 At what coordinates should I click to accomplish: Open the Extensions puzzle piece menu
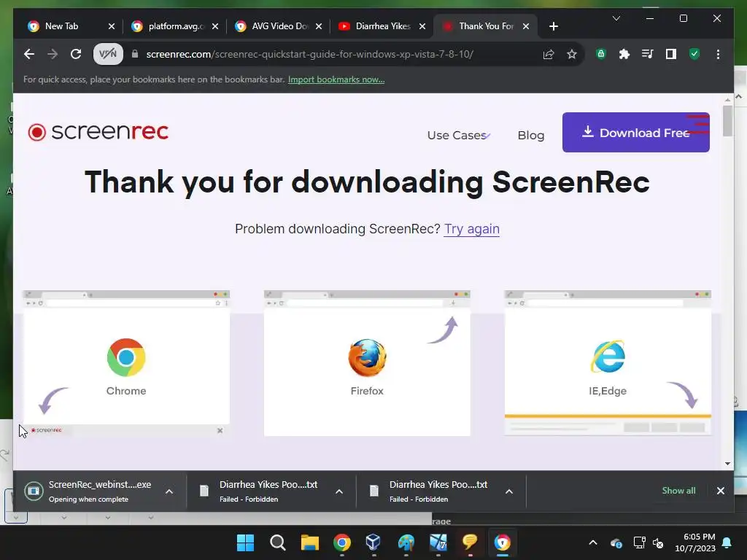click(x=624, y=54)
